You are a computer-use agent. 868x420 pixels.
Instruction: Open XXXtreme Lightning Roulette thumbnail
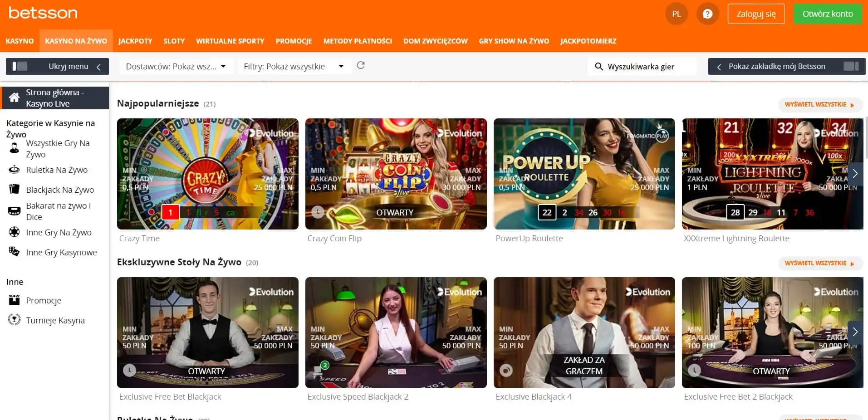773,174
